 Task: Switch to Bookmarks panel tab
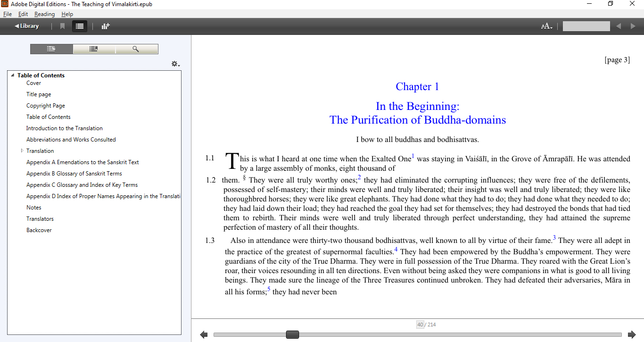94,49
